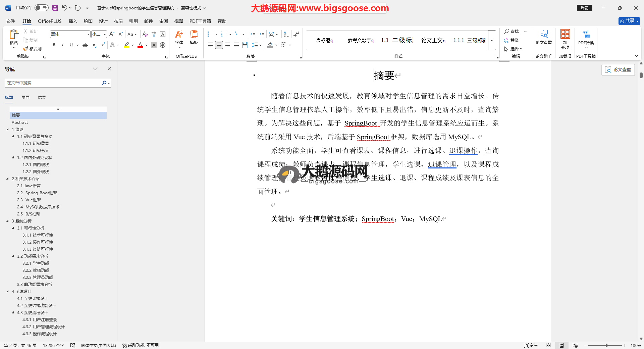Click the 登录 sign-in button

584,8
